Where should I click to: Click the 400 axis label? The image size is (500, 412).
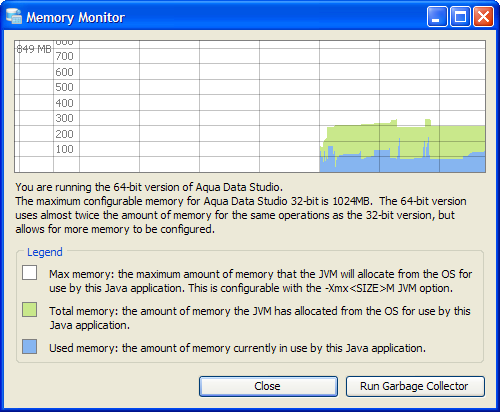64,103
